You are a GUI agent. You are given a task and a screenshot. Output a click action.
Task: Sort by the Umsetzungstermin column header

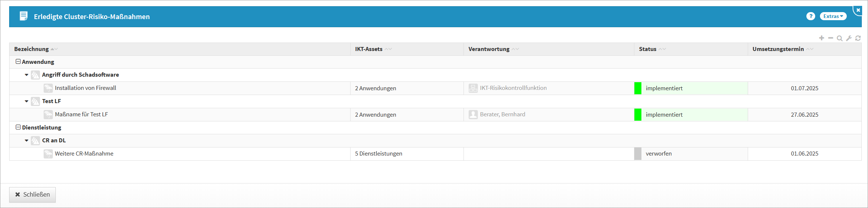tap(778, 49)
